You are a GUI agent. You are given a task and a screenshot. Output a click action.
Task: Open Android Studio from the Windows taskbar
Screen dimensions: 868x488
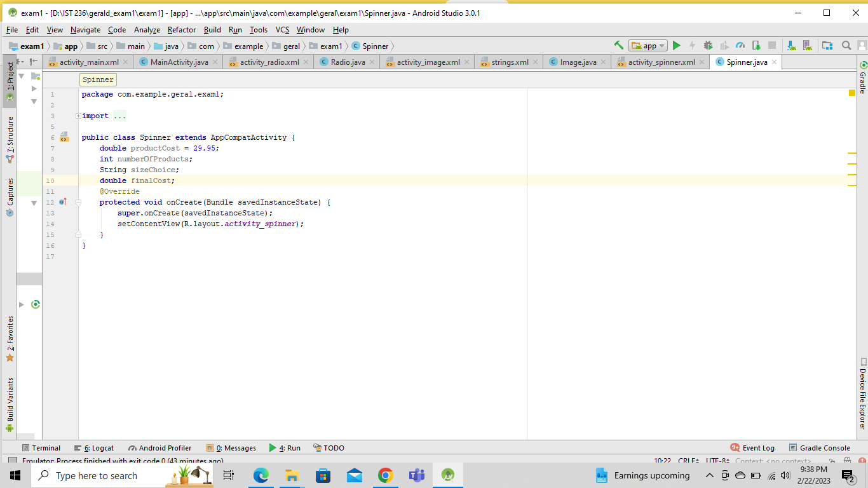point(447,475)
